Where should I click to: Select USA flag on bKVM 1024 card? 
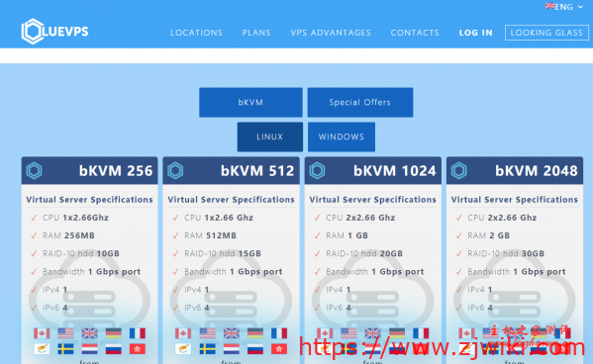click(x=348, y=333)
